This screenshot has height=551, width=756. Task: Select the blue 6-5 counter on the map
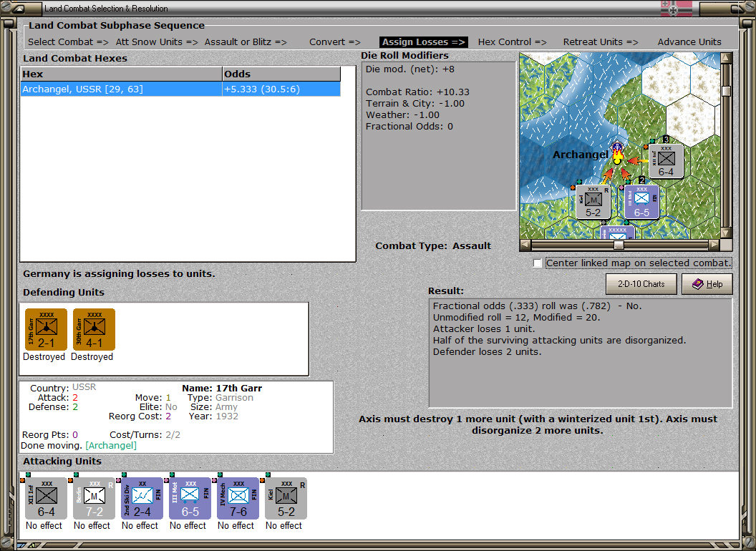(x=642, y=203)
